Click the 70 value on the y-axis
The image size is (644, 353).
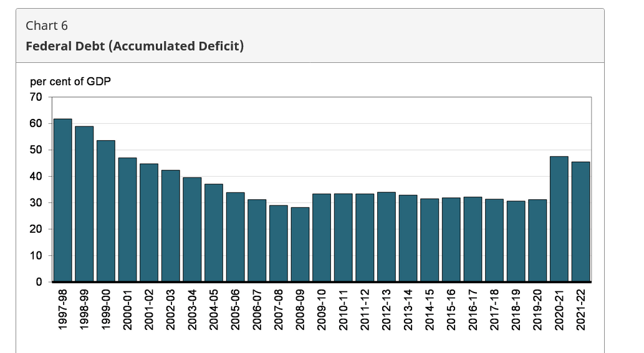coord(36,97)
